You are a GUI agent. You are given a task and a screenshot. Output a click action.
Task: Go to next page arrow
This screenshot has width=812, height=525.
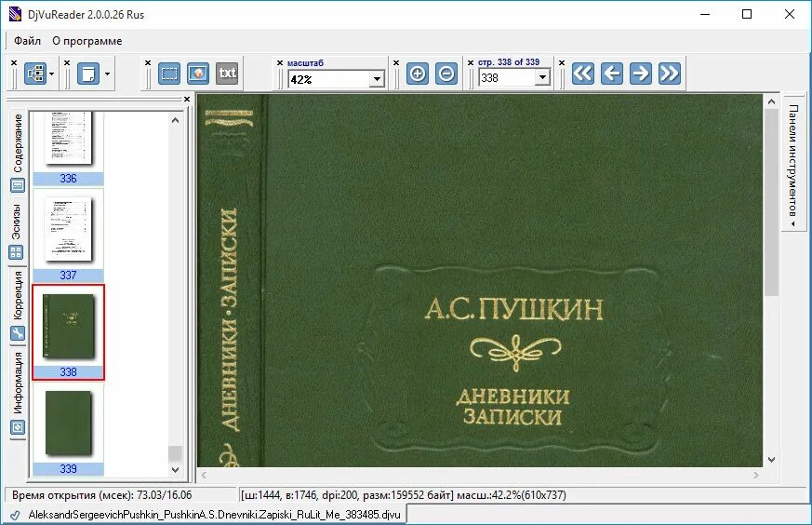[641, 74]
